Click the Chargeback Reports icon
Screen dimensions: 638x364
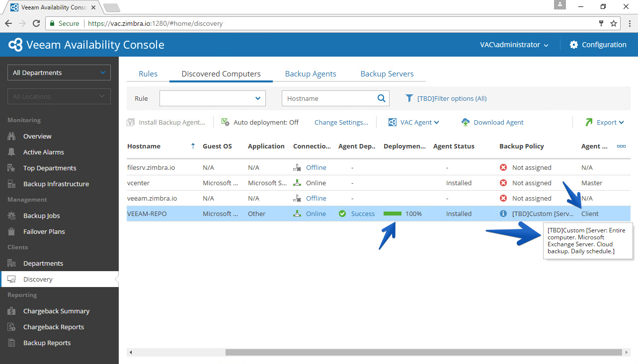(x=12, y=327)
